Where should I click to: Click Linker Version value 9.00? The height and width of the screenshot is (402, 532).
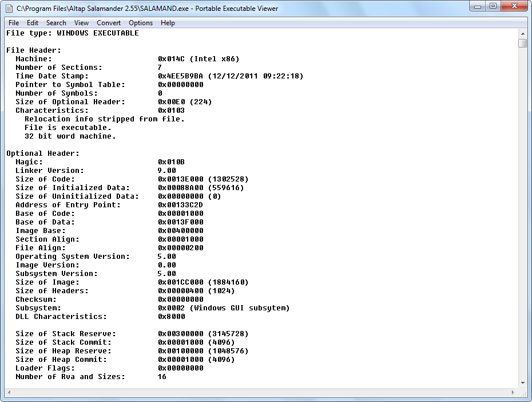point(166,171)
